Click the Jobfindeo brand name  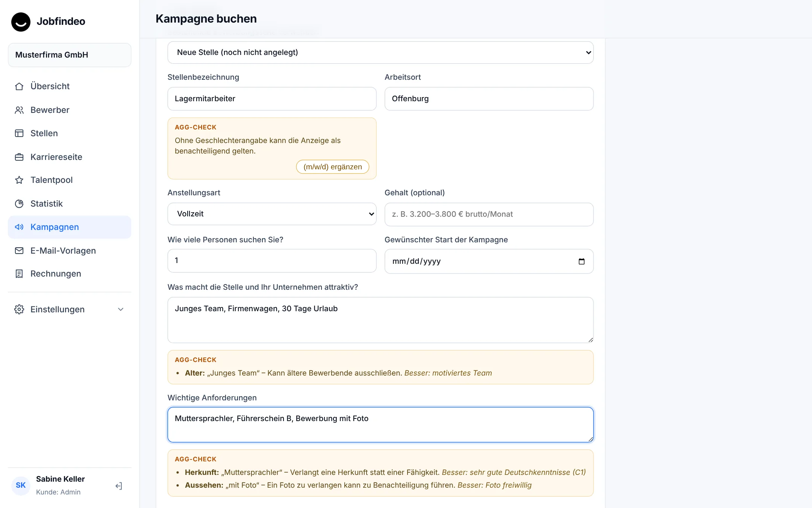click(x=61, y=21)
